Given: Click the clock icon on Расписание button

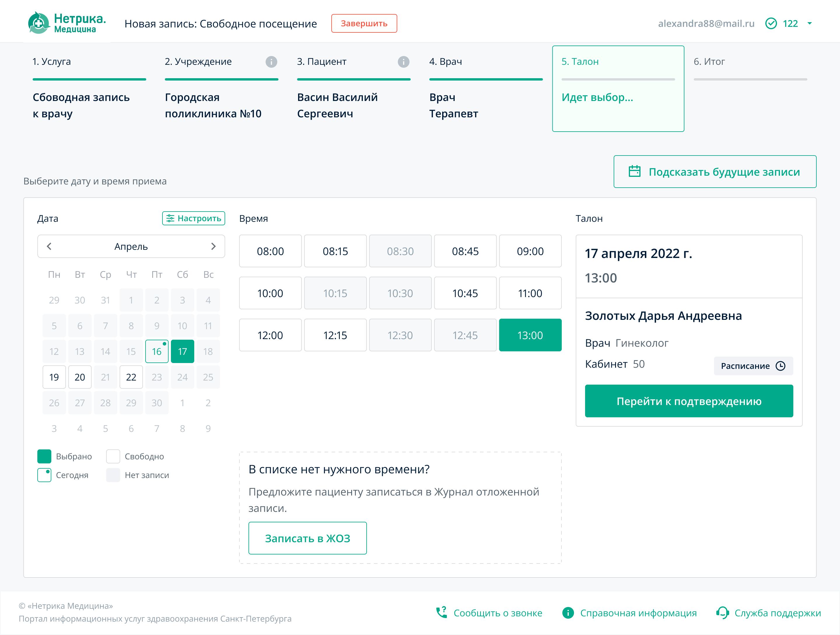Looking at the screenshot, I should click(x=780, y=366).
